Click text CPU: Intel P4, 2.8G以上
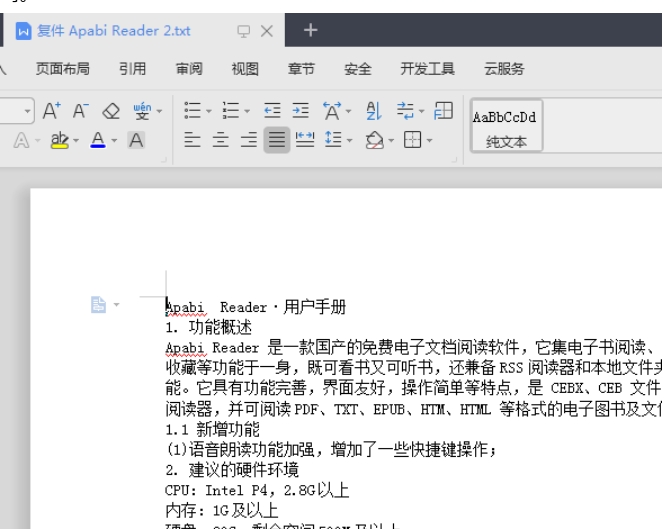The image size is (667, 529). (257, 490)
